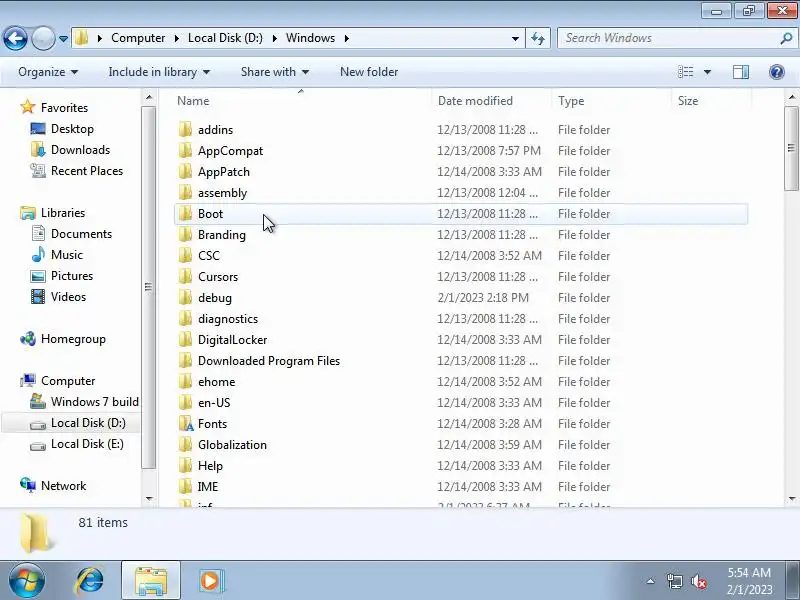The width and height of the screenshot is (800, 600).
Task: Select the CSC folder icon
Action: tap(185, 255)
